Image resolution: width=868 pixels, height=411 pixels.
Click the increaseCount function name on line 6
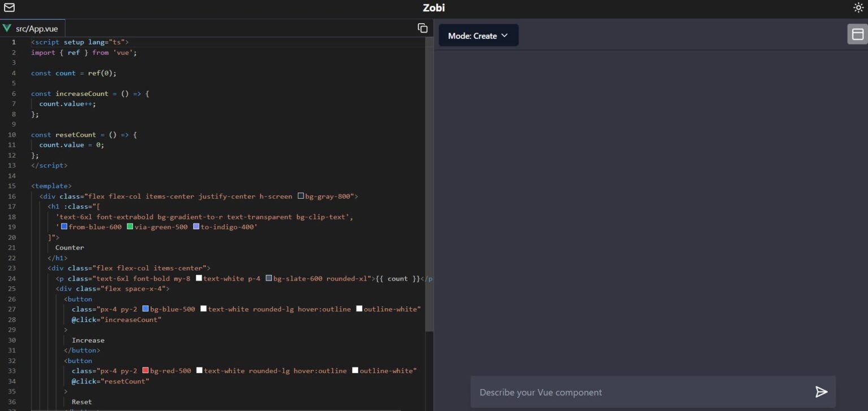click(81, 94)
